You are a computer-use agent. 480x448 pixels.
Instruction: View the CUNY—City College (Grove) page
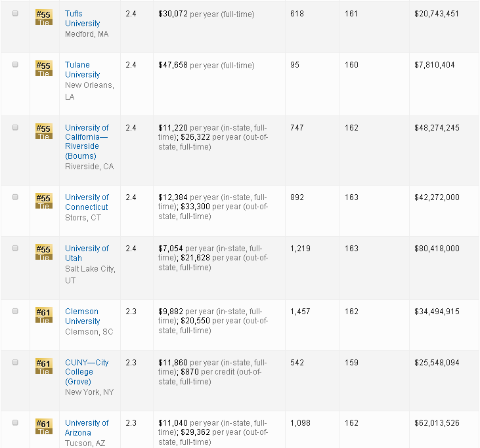pyautogui.click(x=87, y=372)
